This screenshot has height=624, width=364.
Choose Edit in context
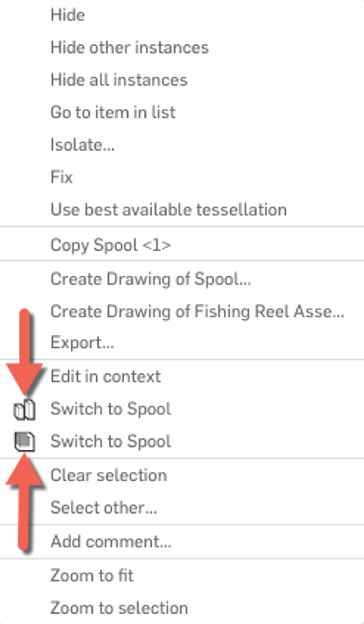point(106,376)
